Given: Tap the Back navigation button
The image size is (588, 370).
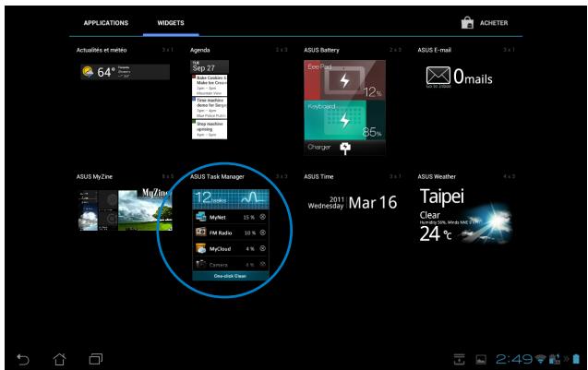Looking at the screenshot, I should click(23, 359).
